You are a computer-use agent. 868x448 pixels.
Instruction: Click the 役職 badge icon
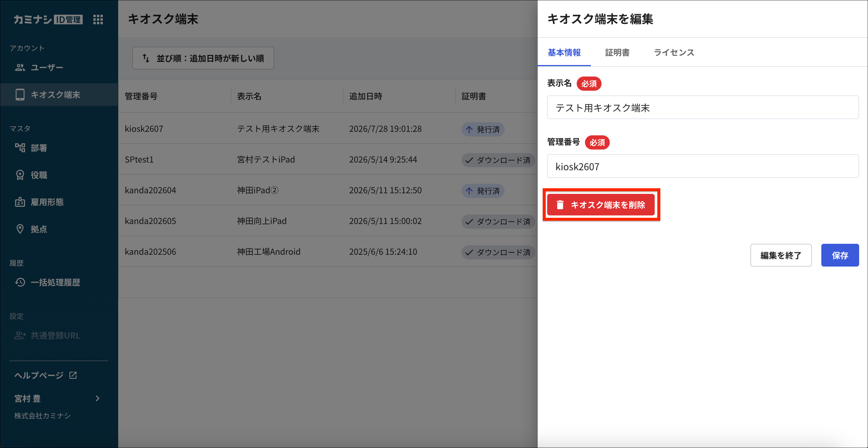point(20,175)
